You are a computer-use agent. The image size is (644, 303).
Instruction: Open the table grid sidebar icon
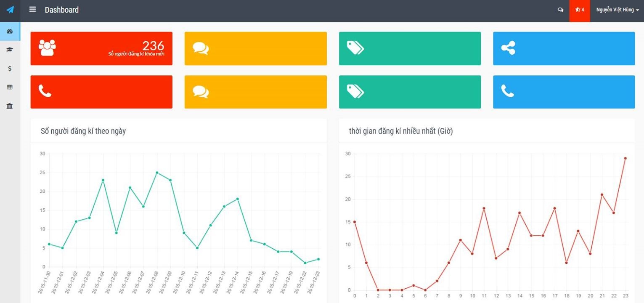[10, 87]
